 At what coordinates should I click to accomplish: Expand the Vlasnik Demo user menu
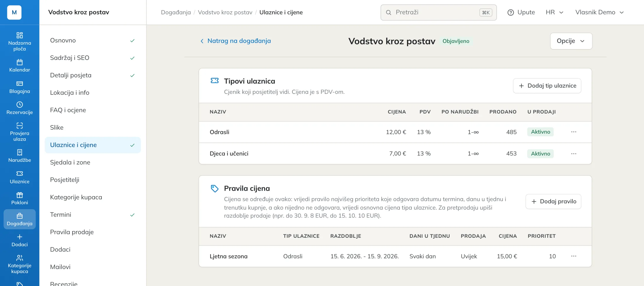pyautogui.click(x=600, y=12)
